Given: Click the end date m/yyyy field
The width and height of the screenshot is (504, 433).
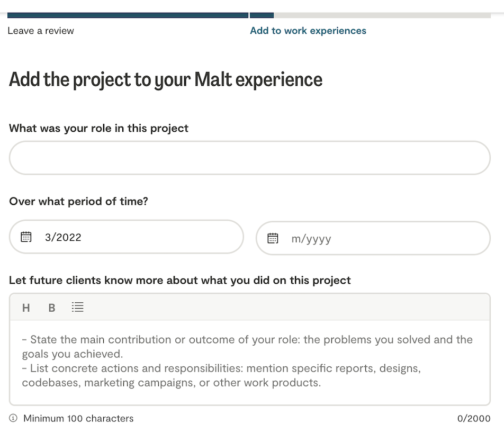Looking at the screenshot, I should (381, 238).
